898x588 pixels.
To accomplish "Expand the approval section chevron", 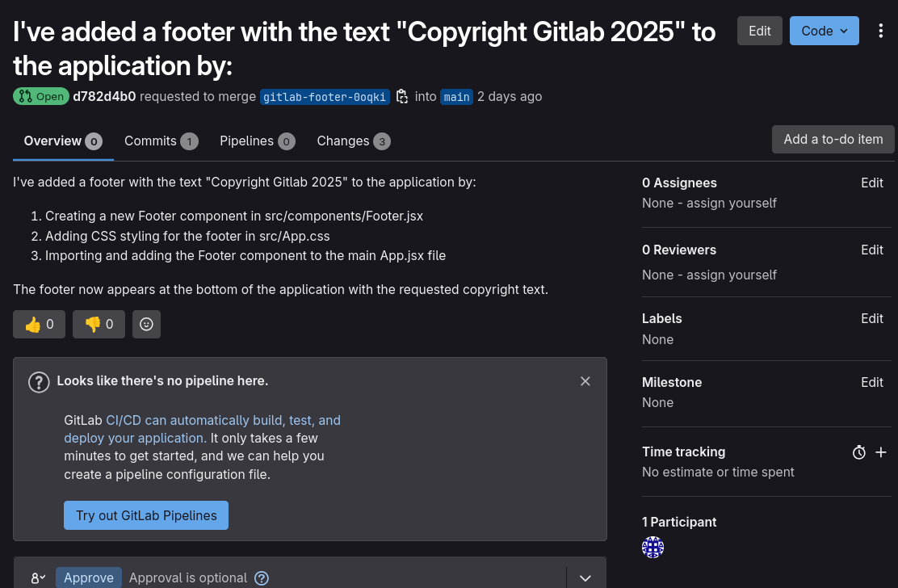I will [585, 578].
